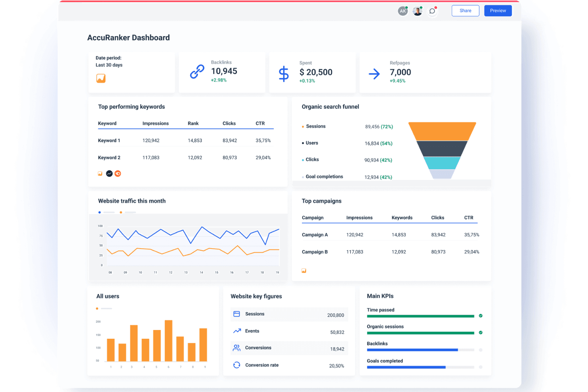
Task: Click the Time passed progress bar
Action: (421, 316)
